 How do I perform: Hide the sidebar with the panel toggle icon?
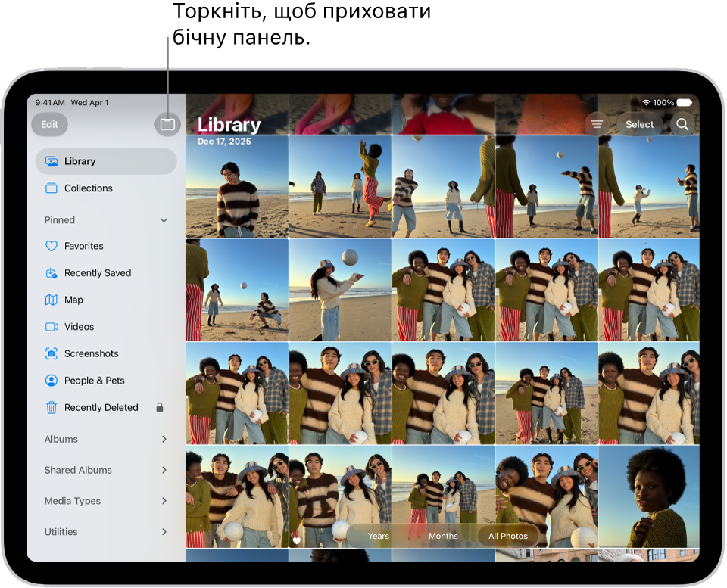coord(167,124)
